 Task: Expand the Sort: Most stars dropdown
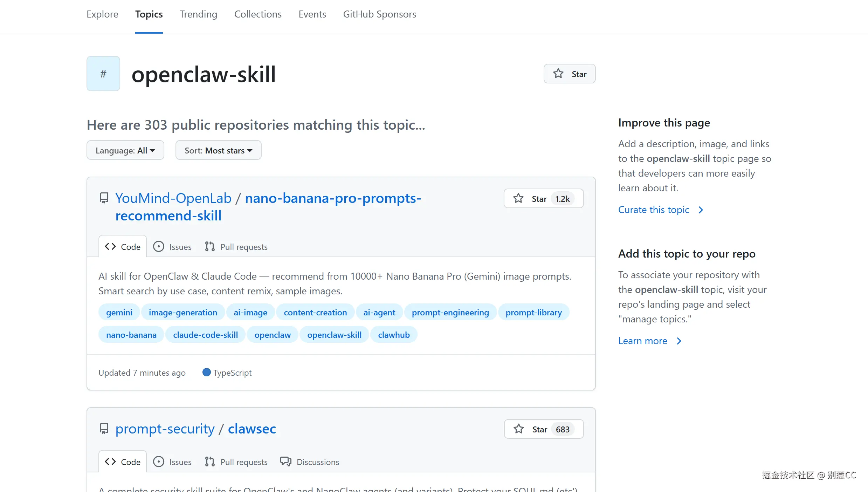pyautogui.click(x=218, y=150)
